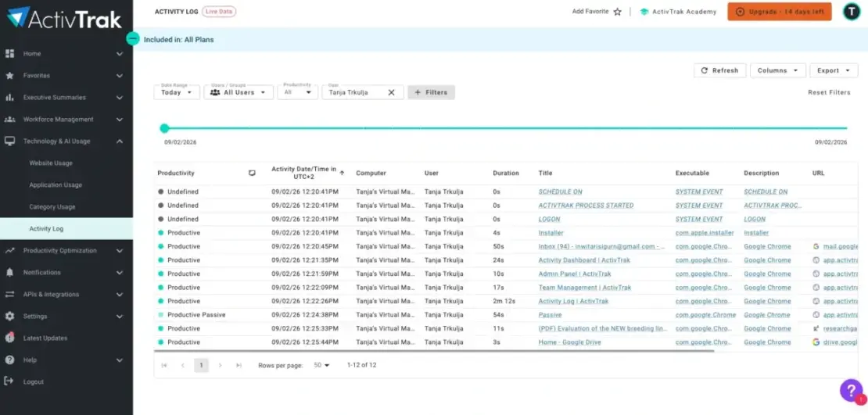Click the ActivTrak Academy graduation cap icon

pyautogui.click(x=644, y=12)
